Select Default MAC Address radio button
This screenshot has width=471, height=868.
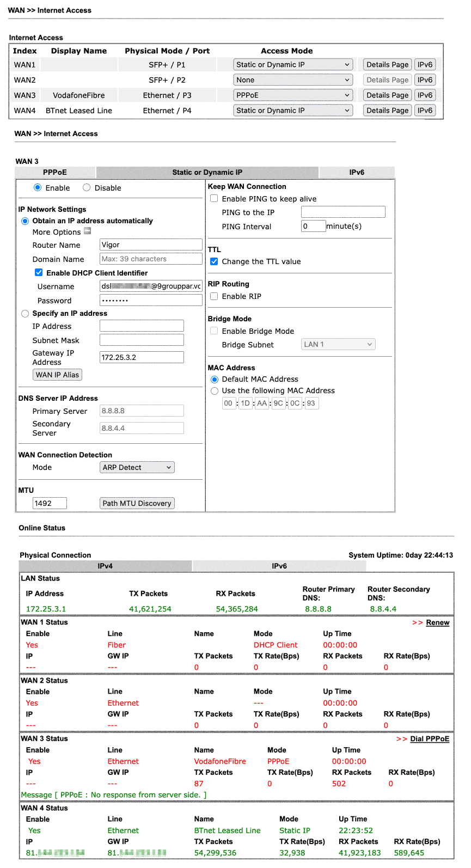click(x=215, y=379)
